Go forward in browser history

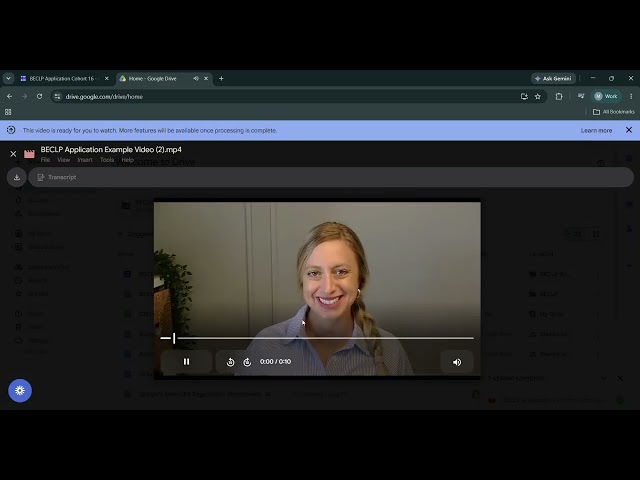coord(24,96)
